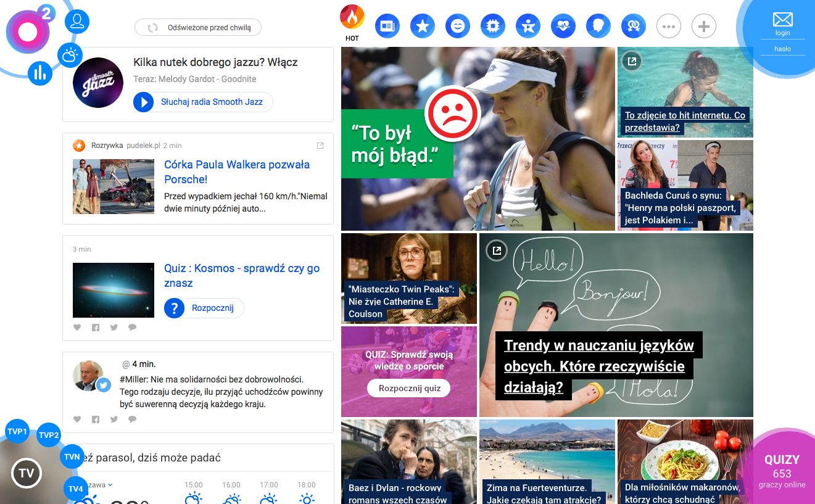Select the bar chart statistics icon
This screenshot has width=815, height=504.
(39, 73)
